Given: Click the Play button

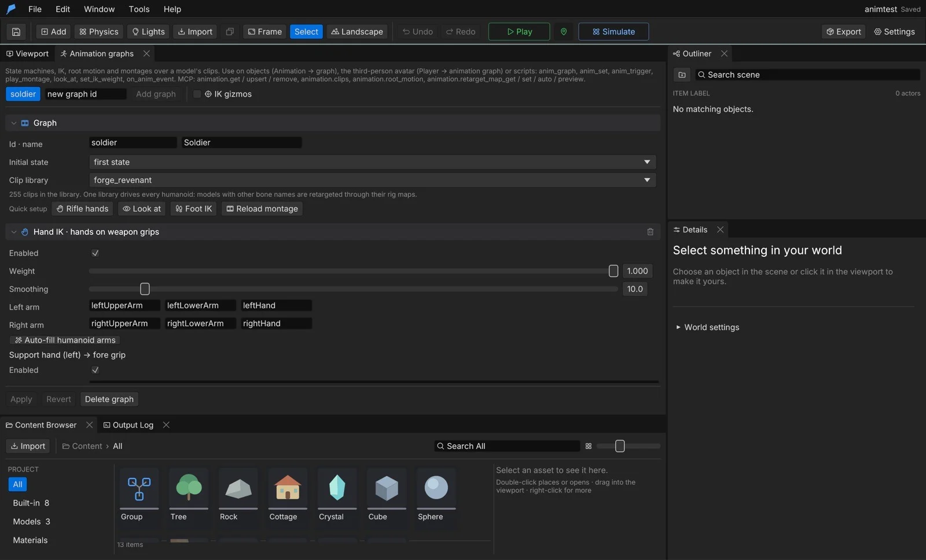Looking at the screenshot, I should (x=519, y=32).
